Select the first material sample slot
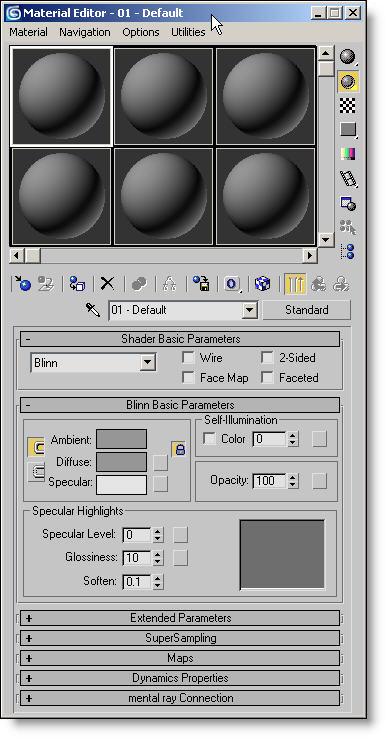 point(61,95)
